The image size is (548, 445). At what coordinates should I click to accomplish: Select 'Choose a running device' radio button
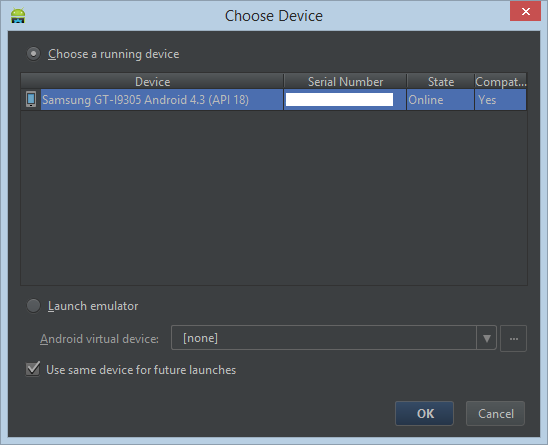point(34,54)
